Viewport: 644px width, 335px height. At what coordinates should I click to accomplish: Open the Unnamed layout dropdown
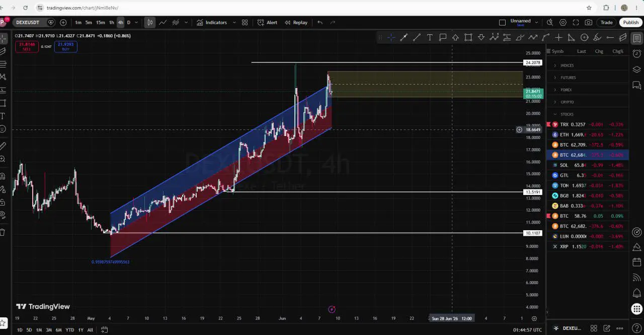click(537, 22)
